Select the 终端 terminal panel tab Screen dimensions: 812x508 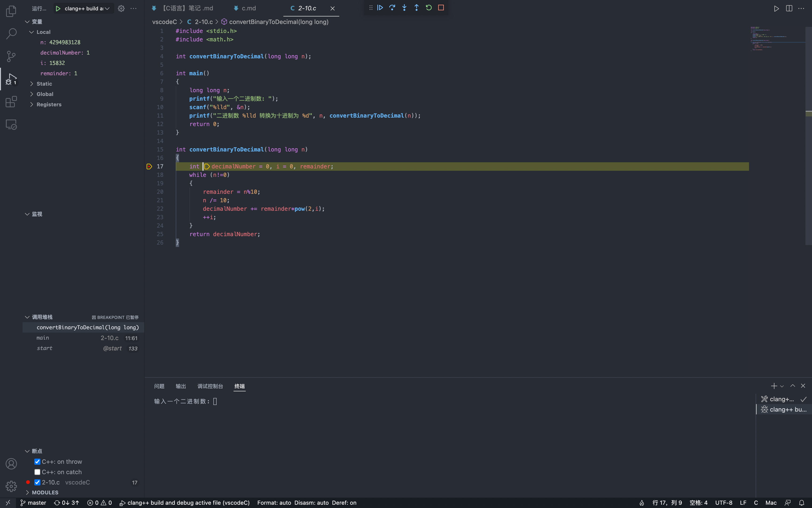(x=240, y=386)
